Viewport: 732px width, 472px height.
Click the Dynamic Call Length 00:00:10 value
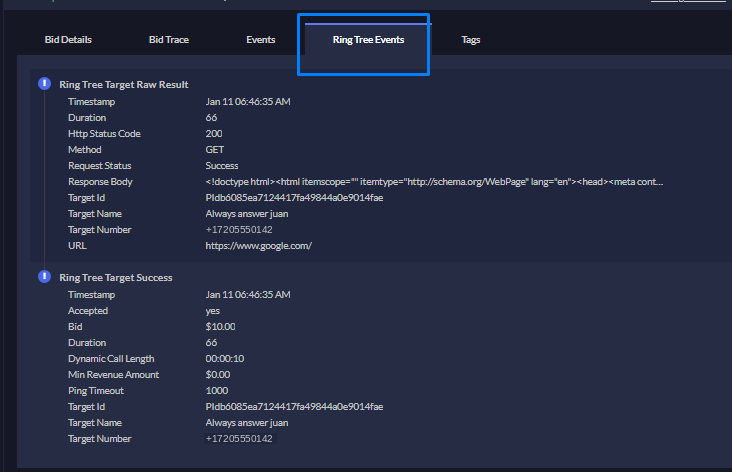coord(225,359)
